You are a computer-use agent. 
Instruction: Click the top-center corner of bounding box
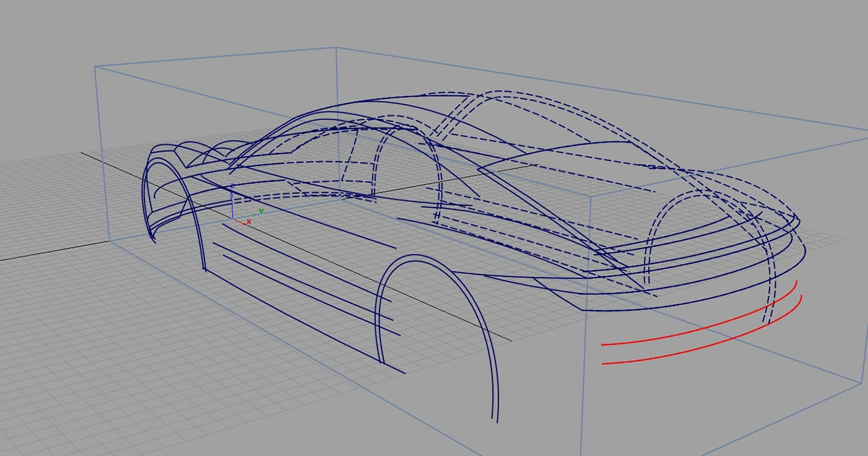pos(335,48)
